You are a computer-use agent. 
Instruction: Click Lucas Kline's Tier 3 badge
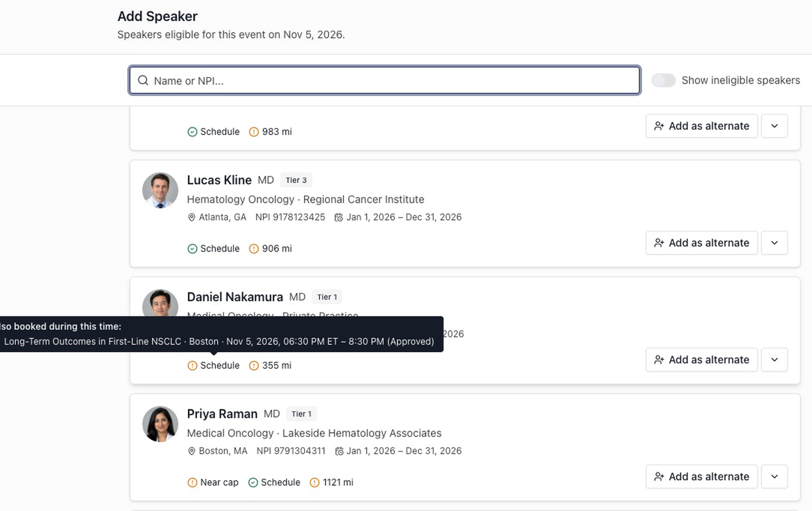tap(296, 180)
